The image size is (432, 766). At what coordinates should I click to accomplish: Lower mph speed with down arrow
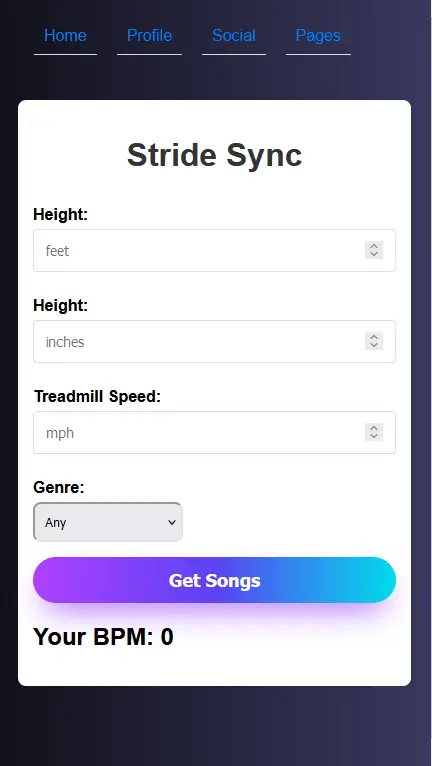click(374, 436)
